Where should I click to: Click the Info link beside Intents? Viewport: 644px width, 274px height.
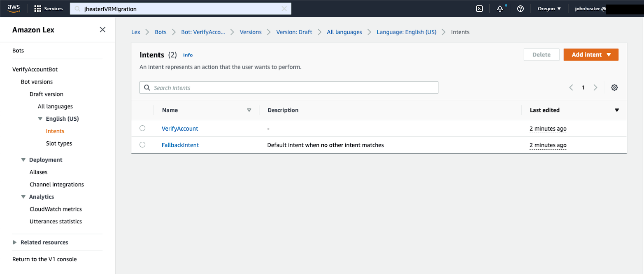[188, 55]
